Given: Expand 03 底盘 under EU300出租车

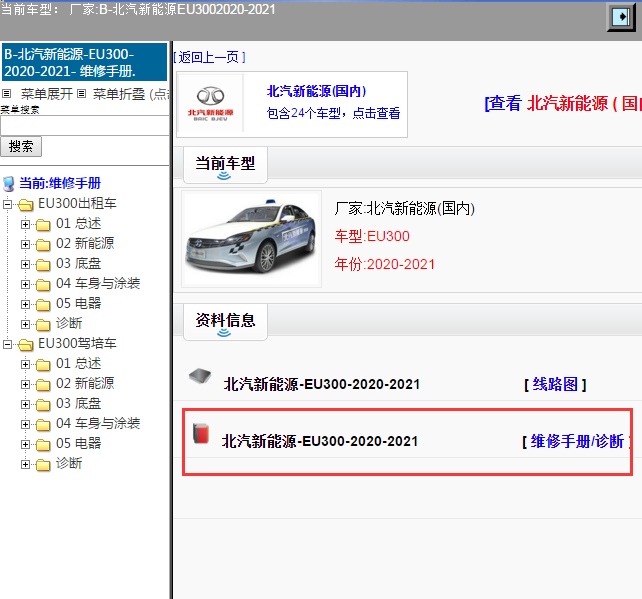Looking at the screenshot, I should 25,264.
